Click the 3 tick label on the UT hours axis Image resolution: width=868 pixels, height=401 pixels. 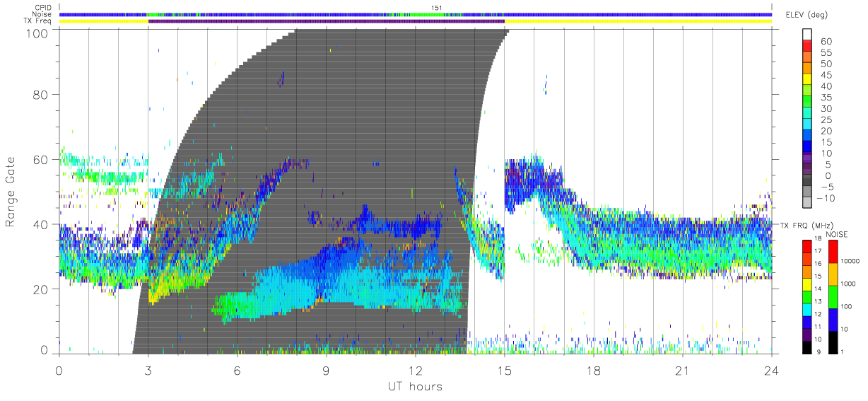148,371
